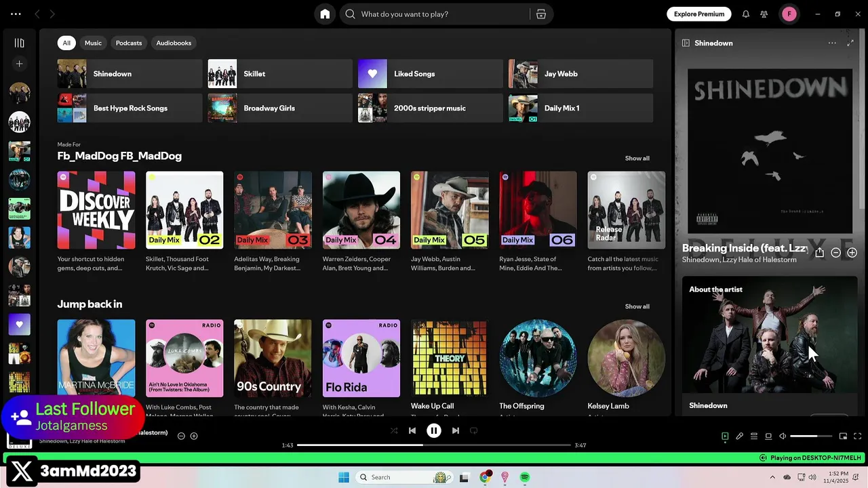The image size is (868, 488).
Task: Open the playback Queue icon
Action: [x=753, y=436]
